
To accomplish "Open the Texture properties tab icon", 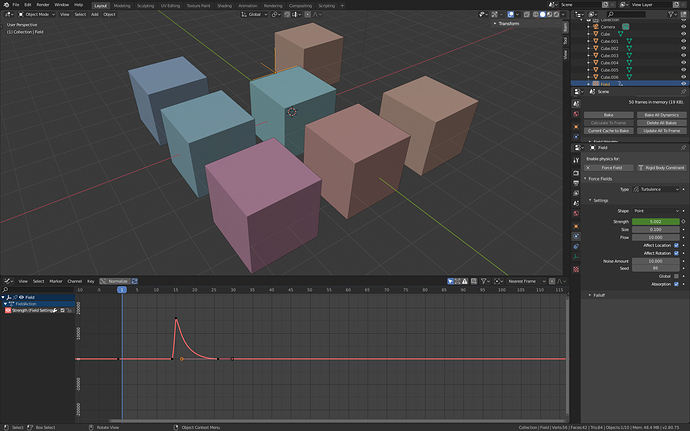I will tap(576, 269).
